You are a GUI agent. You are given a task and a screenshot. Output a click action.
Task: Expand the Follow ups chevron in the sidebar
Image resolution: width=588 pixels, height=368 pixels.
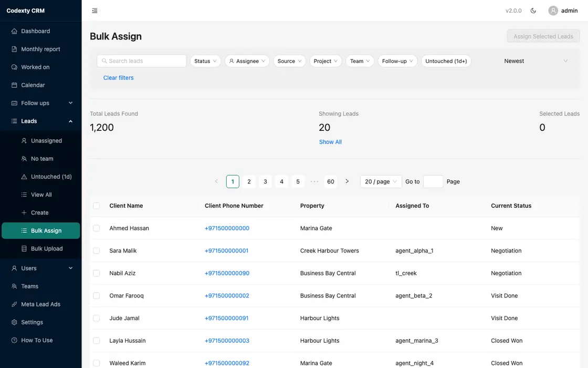[x=70, y=103]
